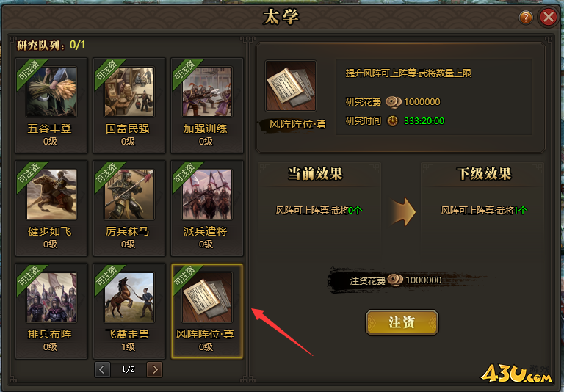Click the 研究花费 coin icon

(x=394, y=102)
